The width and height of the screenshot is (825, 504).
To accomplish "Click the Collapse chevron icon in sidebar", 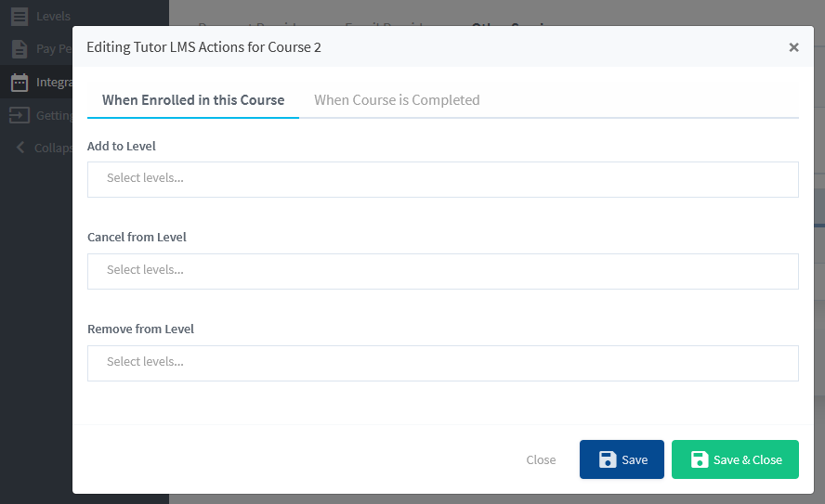I will tap(20, 148).
